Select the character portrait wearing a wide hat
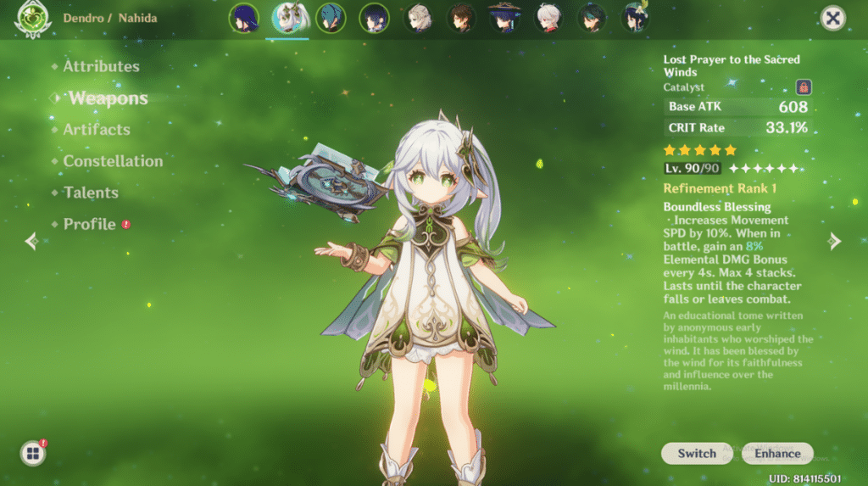This screenshot has height=486, width=868. point(504,18)
